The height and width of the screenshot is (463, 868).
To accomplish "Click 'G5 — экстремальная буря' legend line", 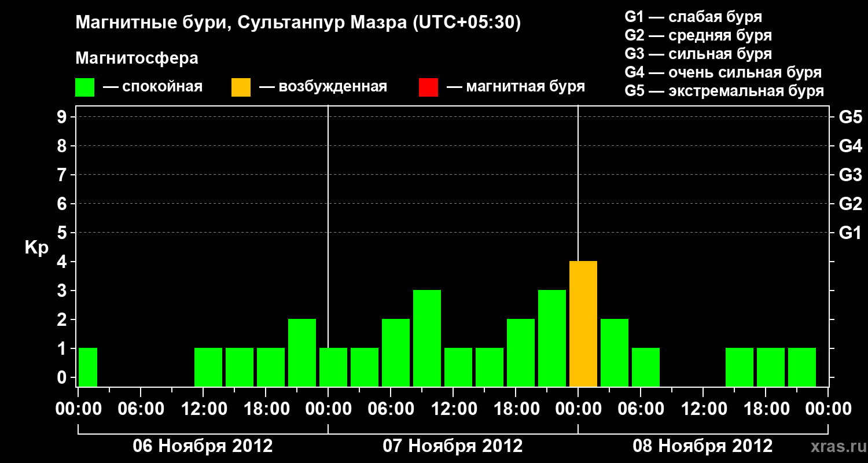I will point(724,91).
